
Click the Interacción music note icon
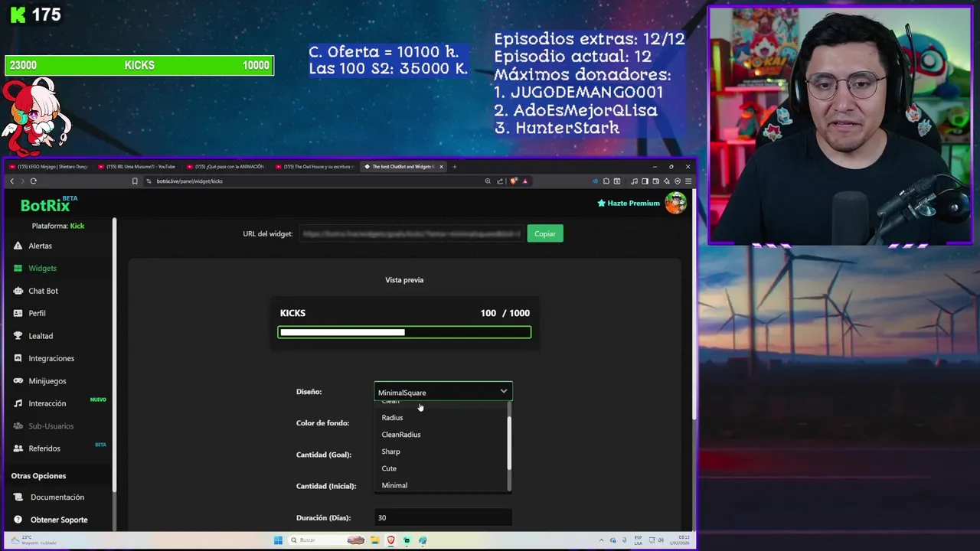[x=18, y=403]
